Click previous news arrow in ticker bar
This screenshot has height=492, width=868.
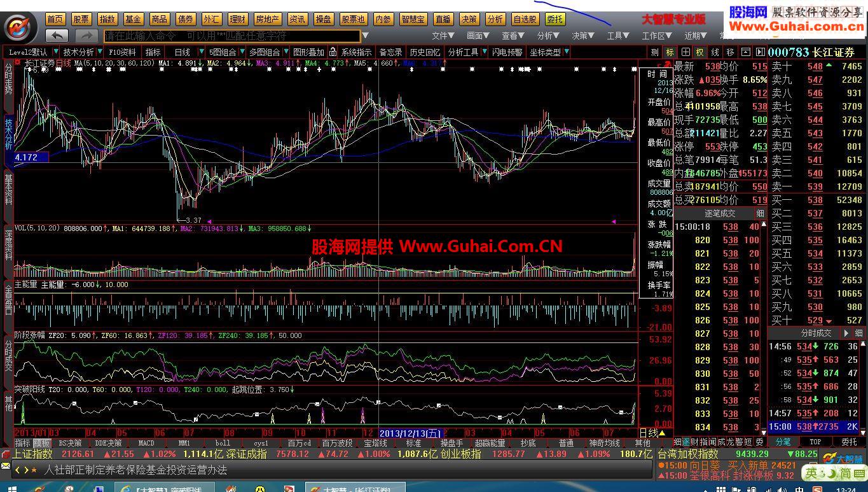[18, 470]
